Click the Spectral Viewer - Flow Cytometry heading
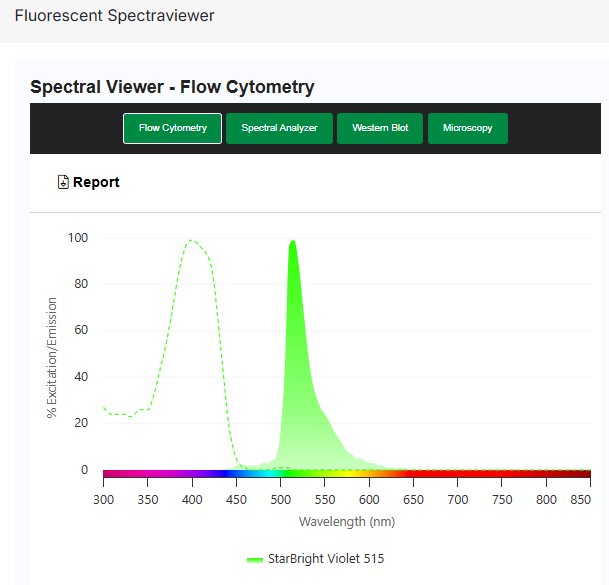609x585 pixels. [x=172, y=87]
